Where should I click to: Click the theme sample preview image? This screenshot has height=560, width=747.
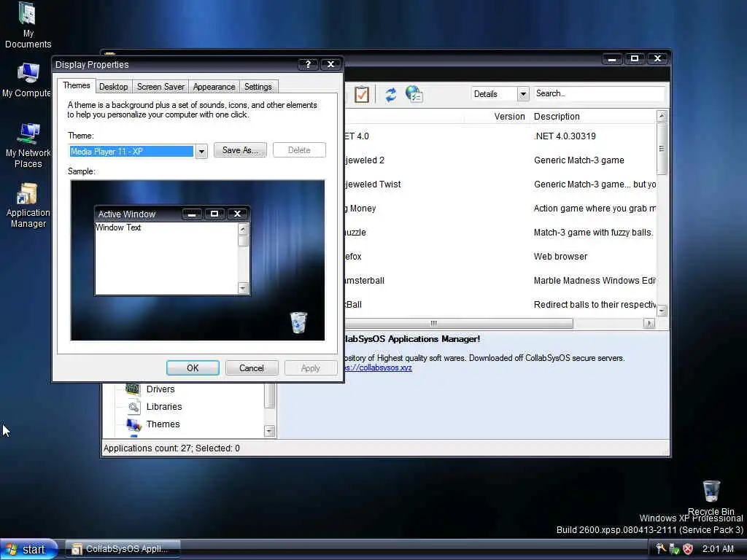pyautogui.click(x=197, y=260)
